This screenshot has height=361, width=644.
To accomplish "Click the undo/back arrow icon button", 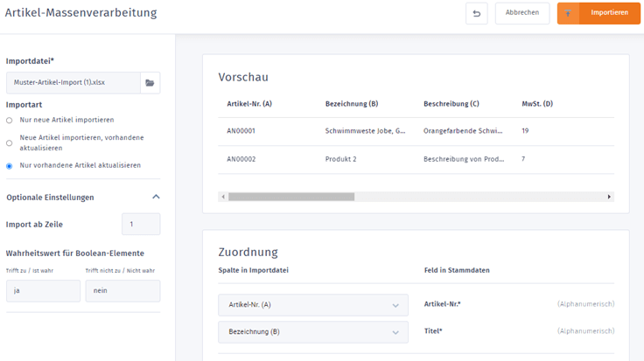I will 476,13.
